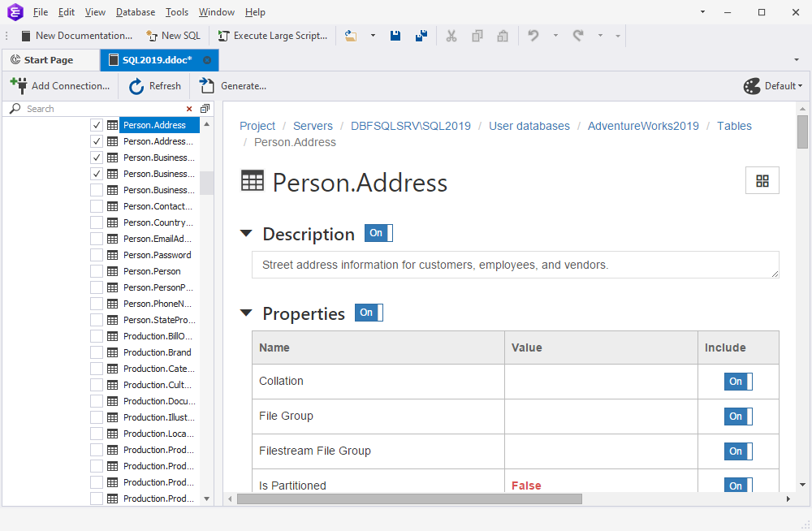Click the Save icon in toolbar
This screenshot has width=812, height=531.
(395, 36)
